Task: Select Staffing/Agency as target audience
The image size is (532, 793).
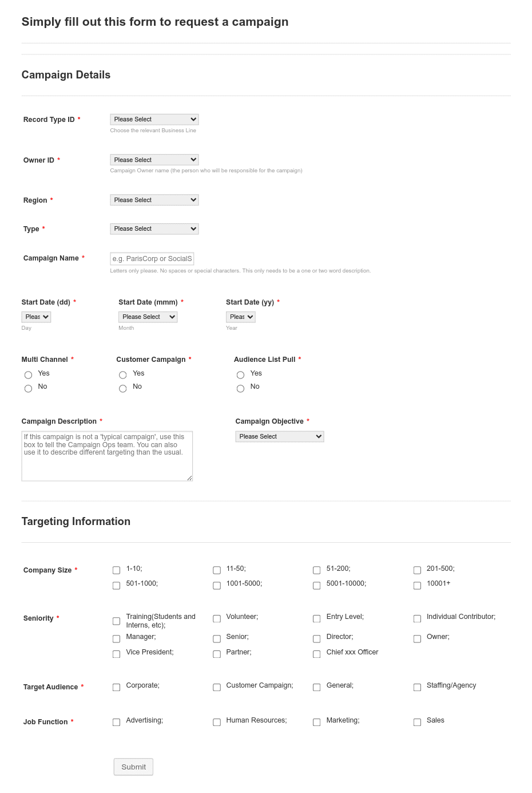Action: coord(417,687)
